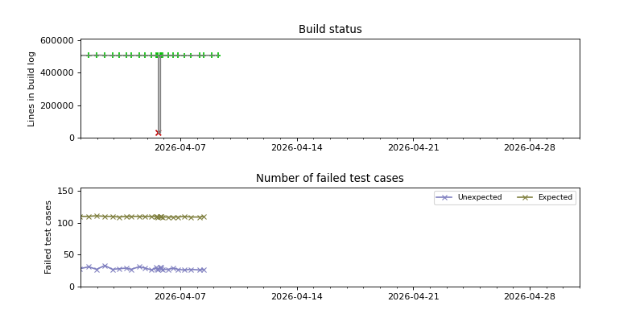Click the 'Failed test cases' y-axis label
Image resolution: width=644 pixels, height=322 pixels.
(x=48, y=237)
